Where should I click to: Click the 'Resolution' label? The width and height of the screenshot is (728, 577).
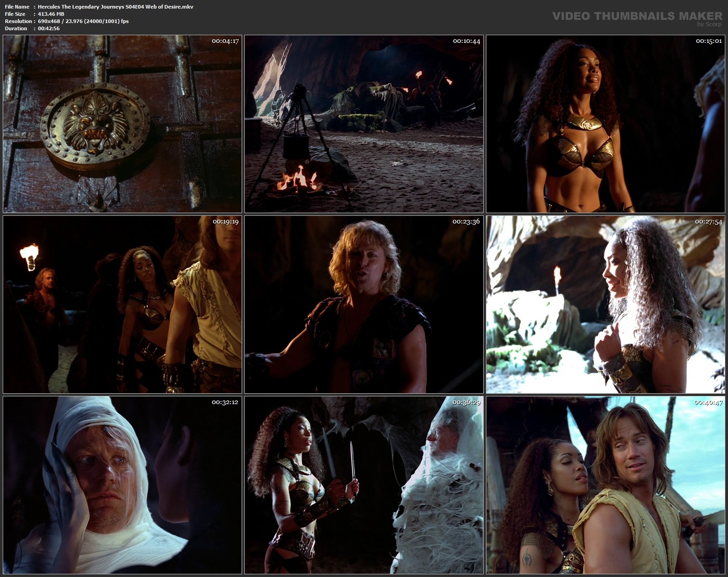(x=19, y=21)
